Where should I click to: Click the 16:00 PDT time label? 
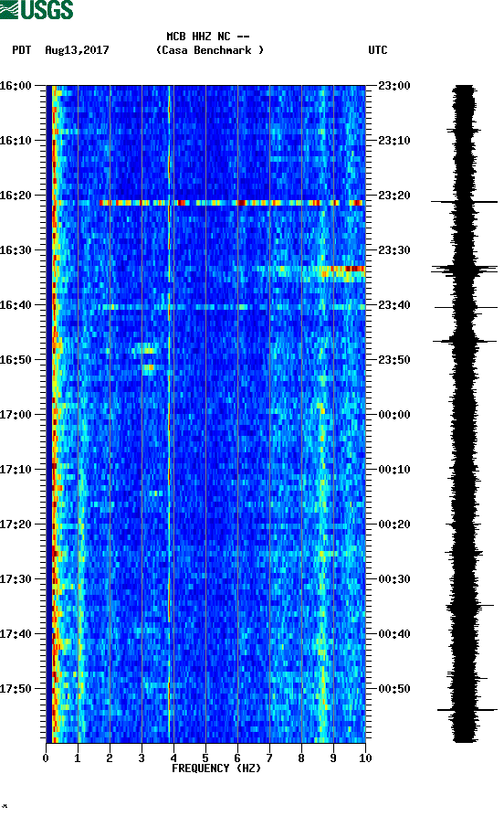tap(16, 85)
